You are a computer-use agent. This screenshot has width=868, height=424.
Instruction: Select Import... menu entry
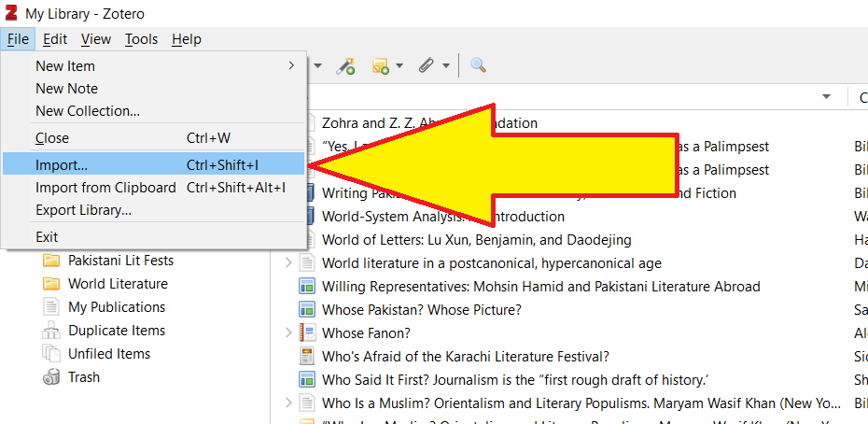pyautogui.click(x=154, y=164)
